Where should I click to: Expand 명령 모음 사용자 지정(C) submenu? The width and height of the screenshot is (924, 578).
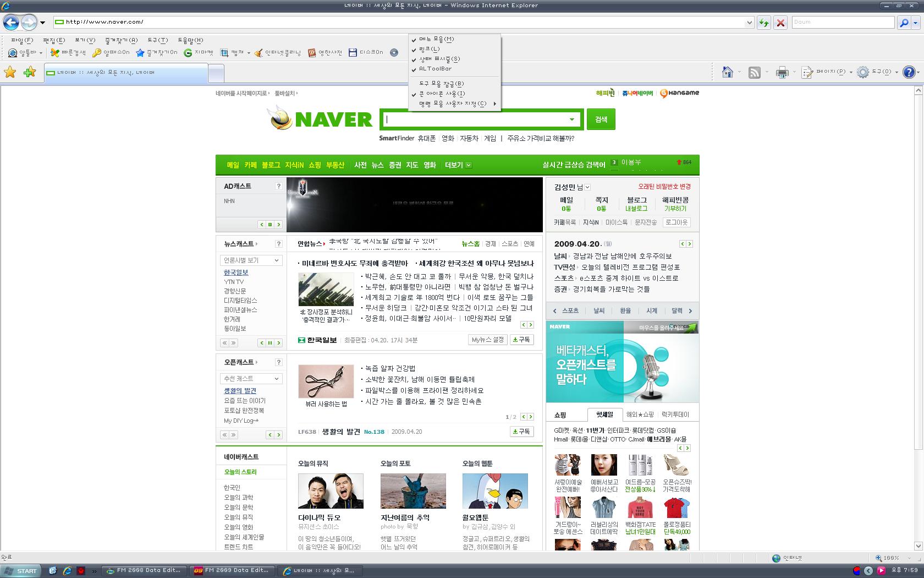455,103
